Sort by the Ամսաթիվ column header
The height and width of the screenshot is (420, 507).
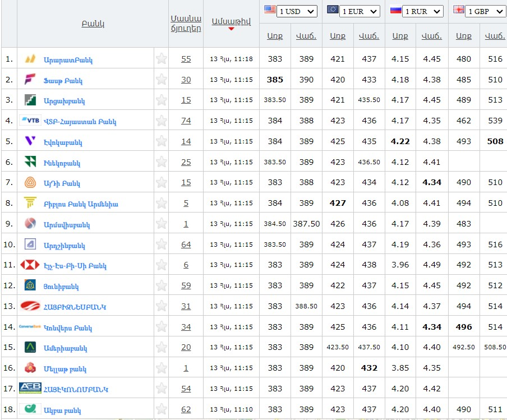[x=231, y=21]
